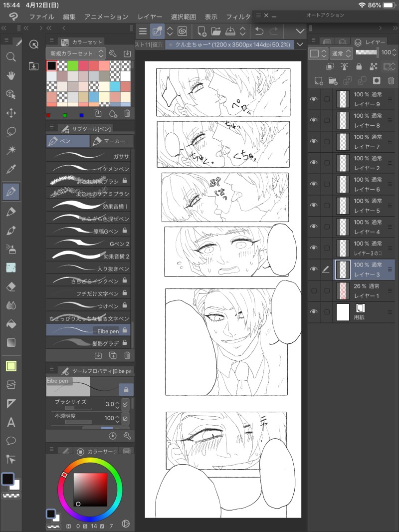Select the Eyedropper tool
Image resolution: width=399 pixels, height=532 pixels.
[x=11, y=169]
